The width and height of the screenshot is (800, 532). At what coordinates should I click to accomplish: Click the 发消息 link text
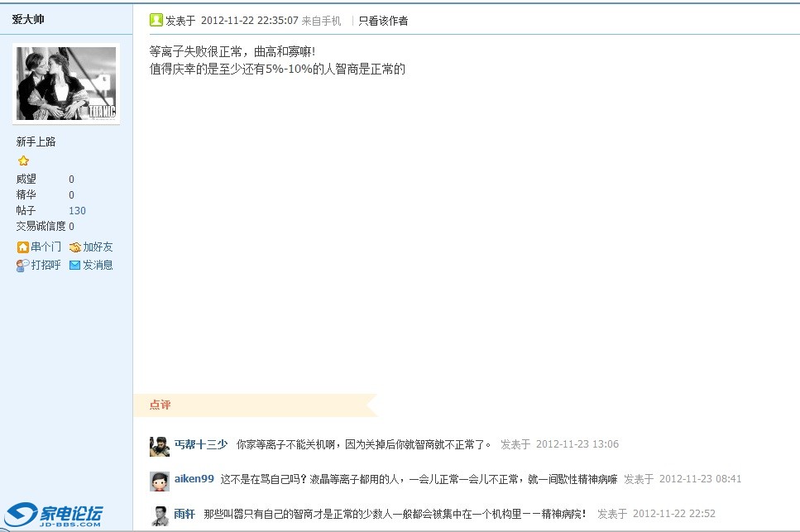pyautogui.click(x=98, y=266)
